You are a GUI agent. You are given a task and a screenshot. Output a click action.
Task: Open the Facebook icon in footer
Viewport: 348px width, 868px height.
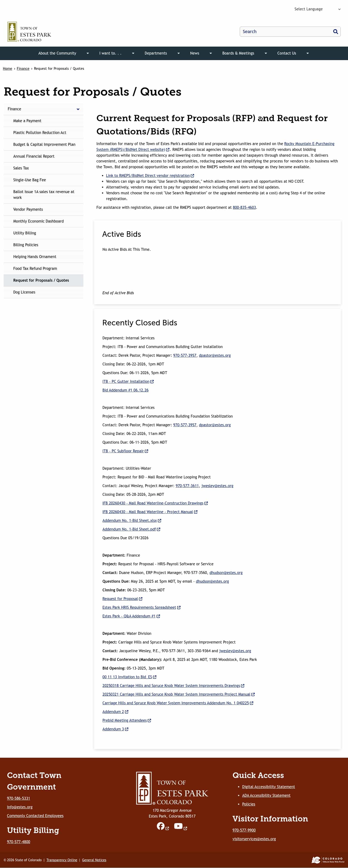pyautogui.click(x=160, y=826)
